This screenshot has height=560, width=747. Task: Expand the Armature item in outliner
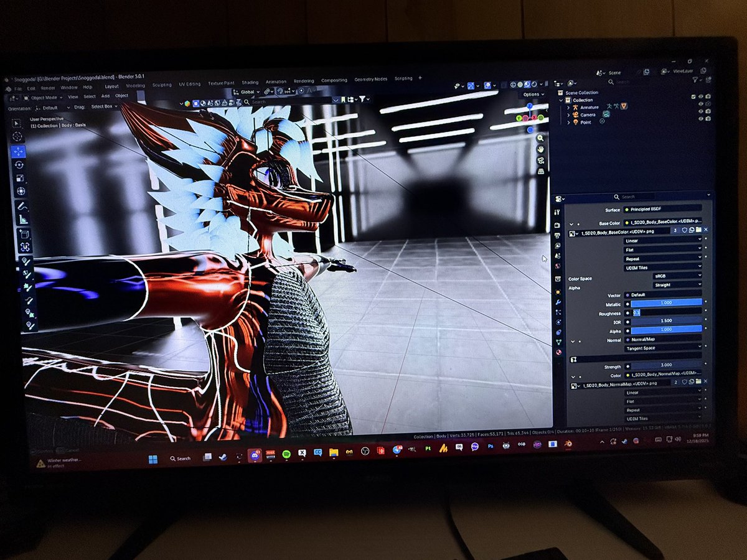click(x=568, y=108)
